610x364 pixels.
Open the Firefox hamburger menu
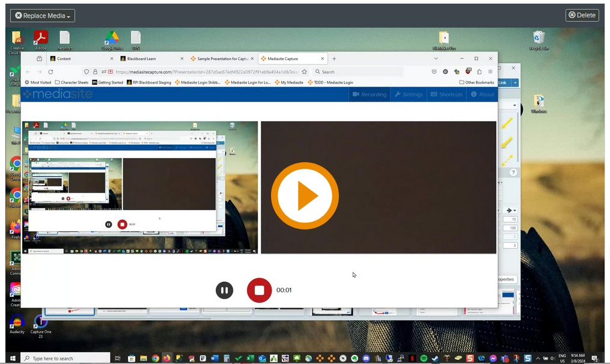490,72
